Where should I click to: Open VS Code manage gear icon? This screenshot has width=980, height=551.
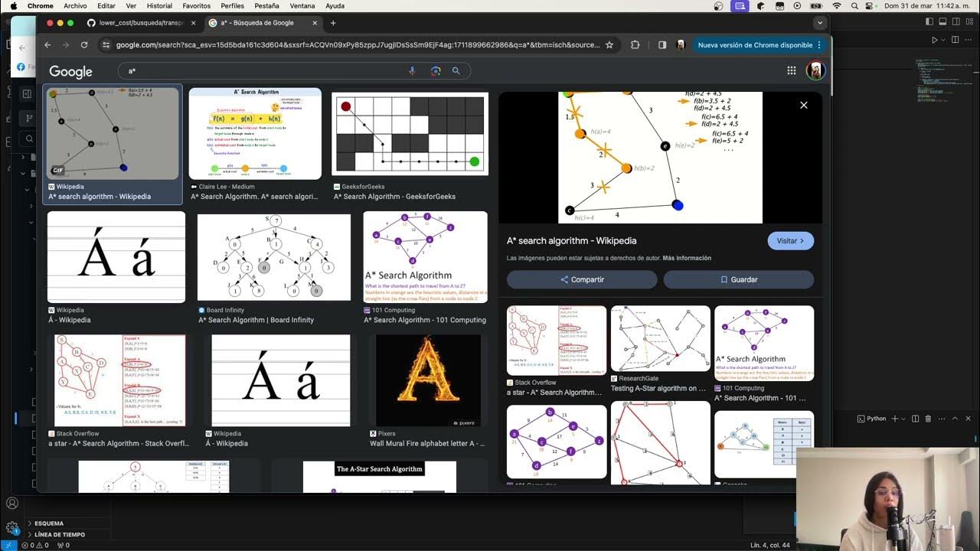click(x=12, y=528)
